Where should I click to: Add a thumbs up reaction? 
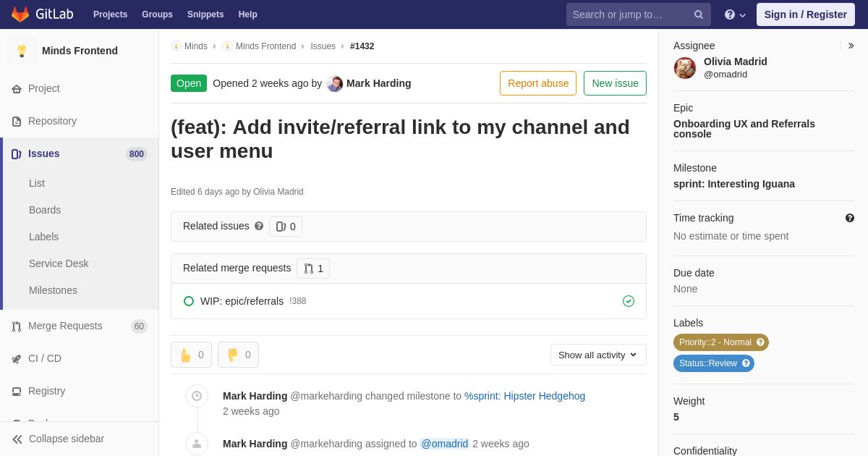[191, 355]
